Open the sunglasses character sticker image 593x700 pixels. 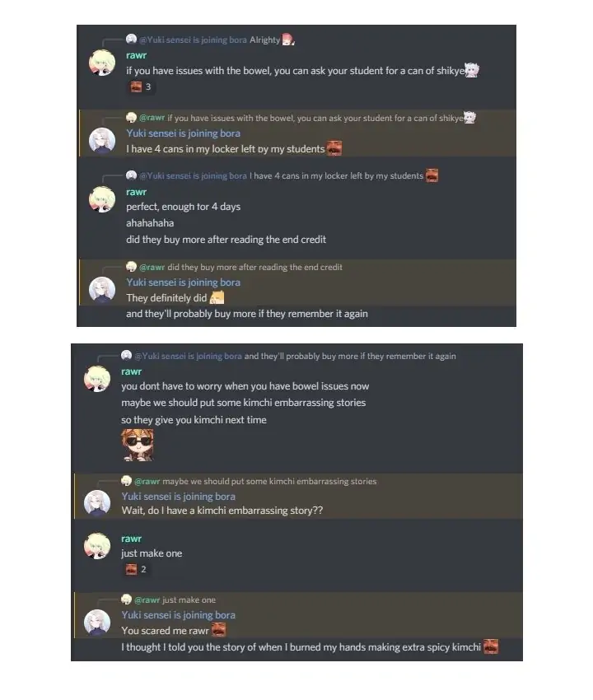click(138, 445)
